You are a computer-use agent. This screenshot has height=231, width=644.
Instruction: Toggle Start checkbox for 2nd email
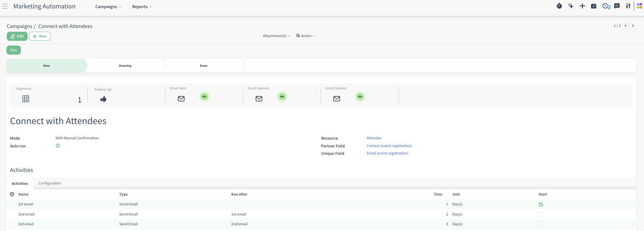tap(541, 214)
